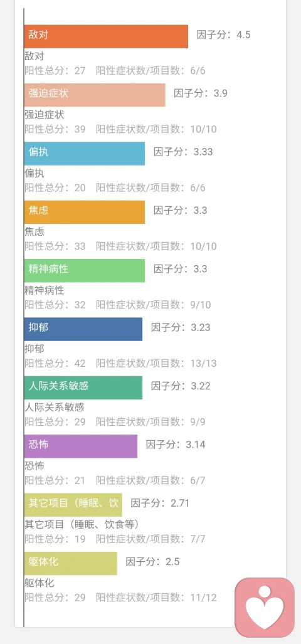
Task: Select the orange 敌对 bar
Action: 106,36
